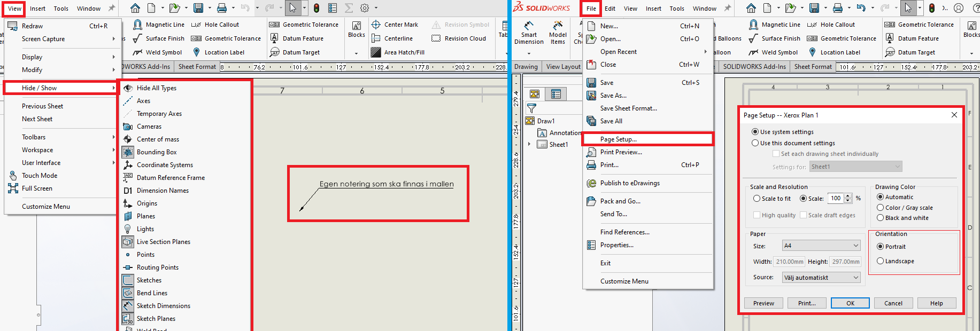
Task: Open the Model Items tool
Action: [x=558, y=33]
